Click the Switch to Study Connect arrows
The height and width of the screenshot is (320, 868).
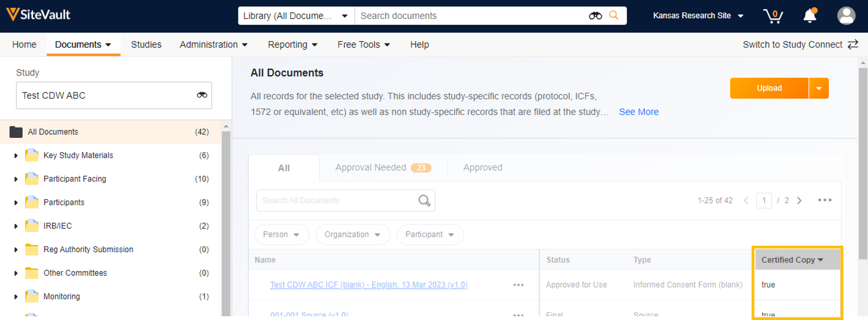(x=853, y=45)
